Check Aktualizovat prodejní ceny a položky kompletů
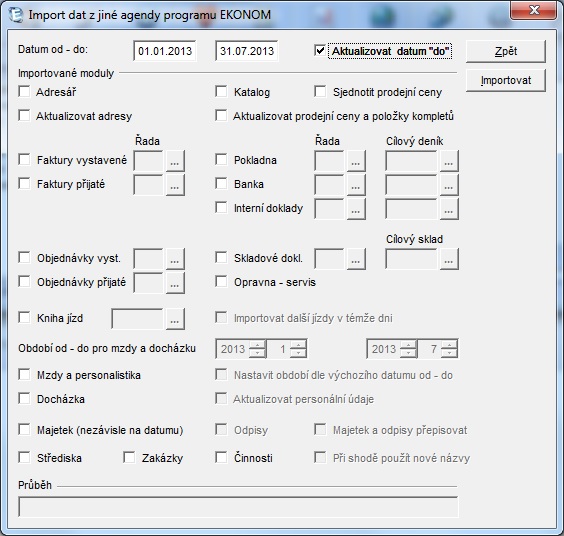The image size is (564, 536). click(221, 115)
